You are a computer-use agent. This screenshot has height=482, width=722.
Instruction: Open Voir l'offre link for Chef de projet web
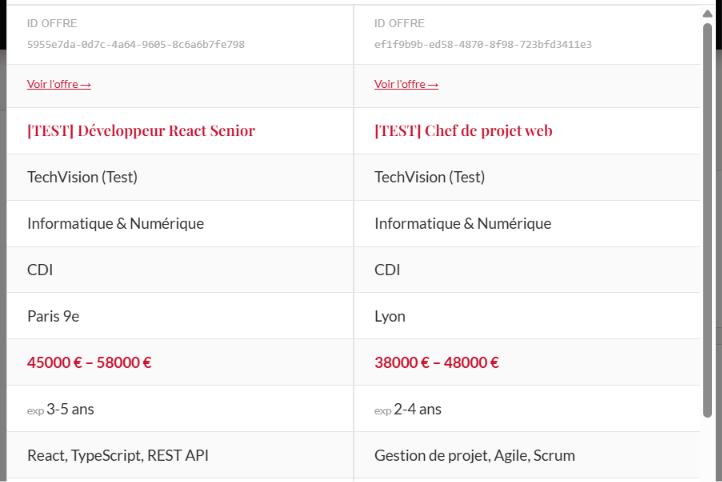[406, 84]
